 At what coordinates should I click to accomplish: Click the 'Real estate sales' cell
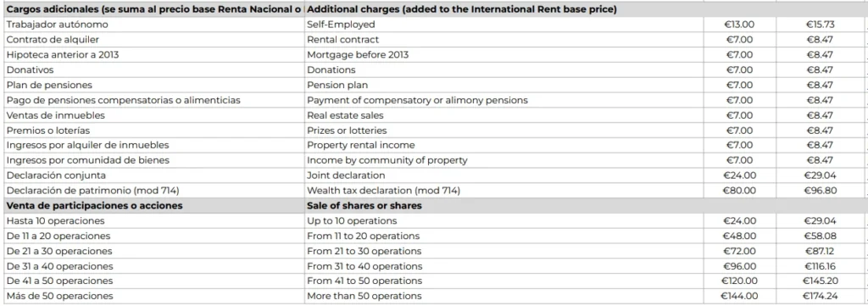(x=504, y=115)
